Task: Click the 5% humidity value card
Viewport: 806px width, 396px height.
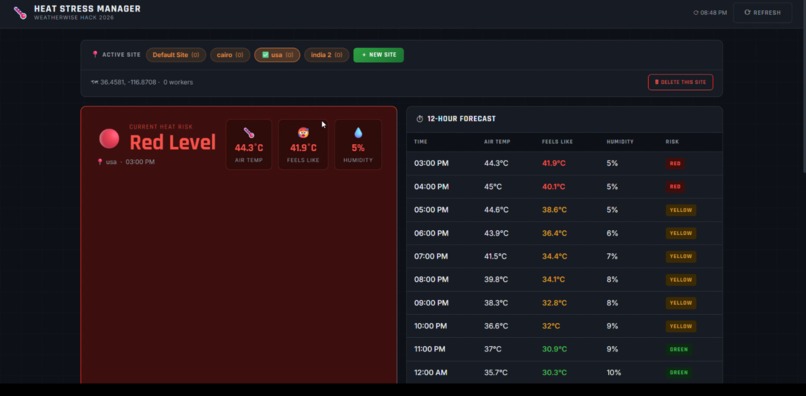Action: point(358,145)
